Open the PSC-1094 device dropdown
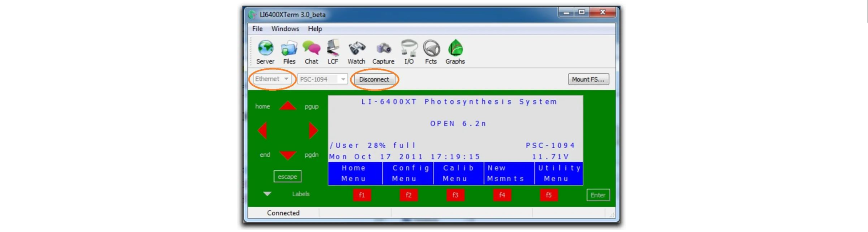 pos(322,79)
